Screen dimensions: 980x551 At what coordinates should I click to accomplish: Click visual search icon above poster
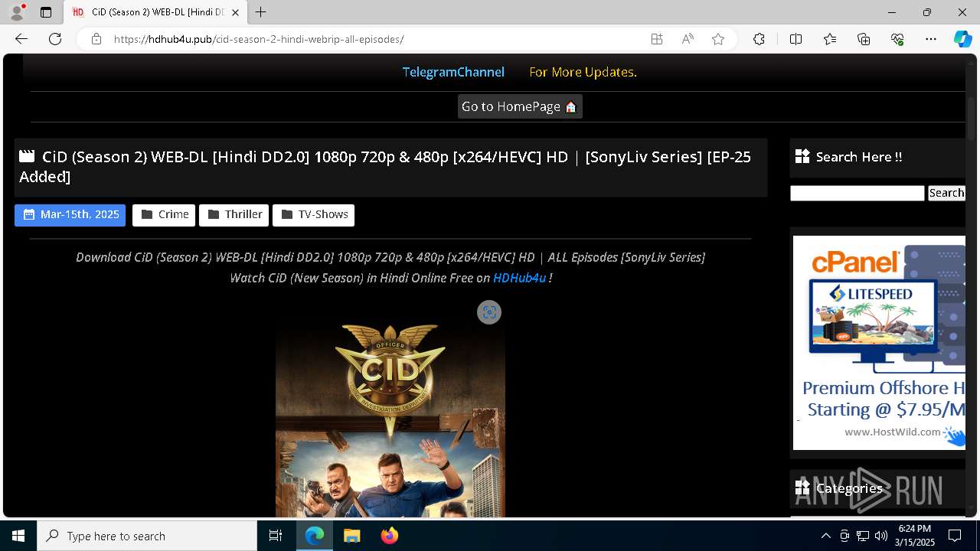(x=489, y=312)
